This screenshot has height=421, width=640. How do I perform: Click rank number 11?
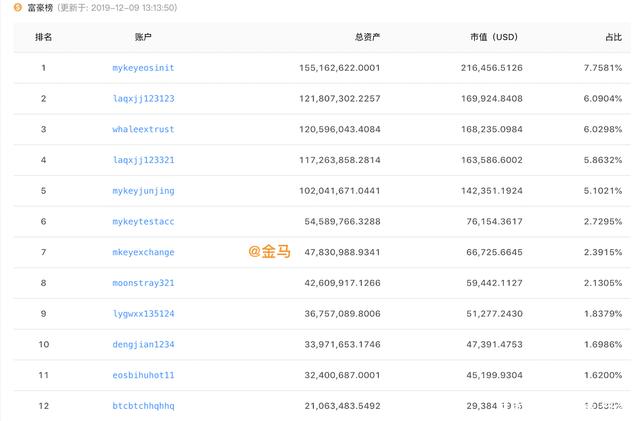pyautogui.click(x=44, y=375)
